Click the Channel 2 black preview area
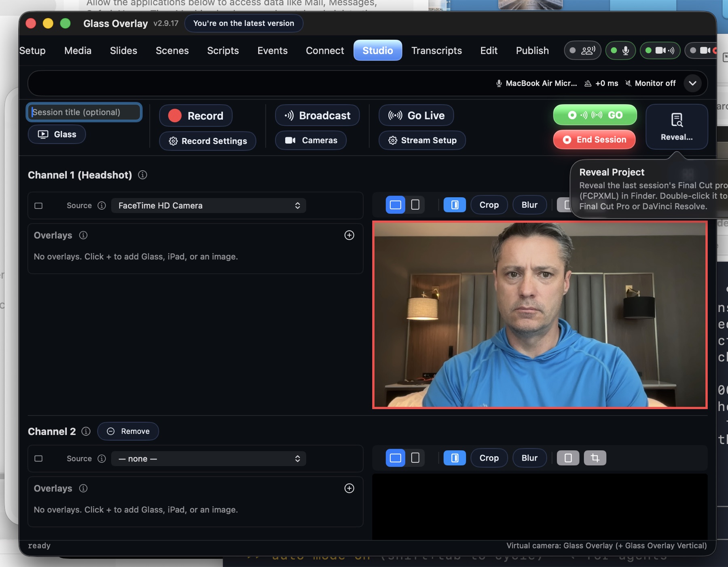 540,507
